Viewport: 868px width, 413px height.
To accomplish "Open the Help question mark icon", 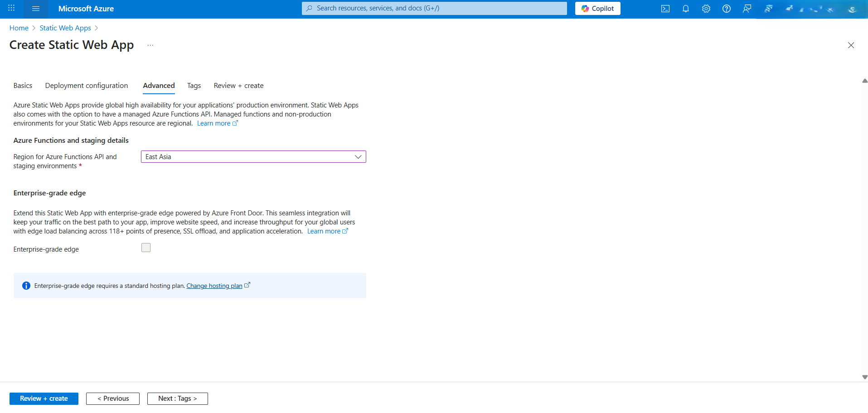I will (726, 9).
